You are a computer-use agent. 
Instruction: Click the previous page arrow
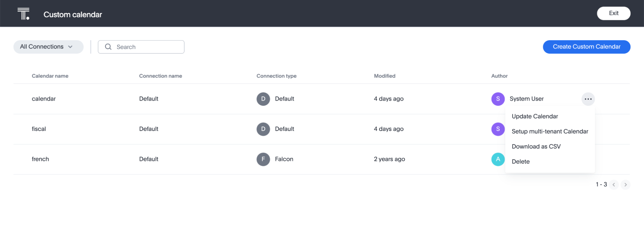(x=614, y=184)
